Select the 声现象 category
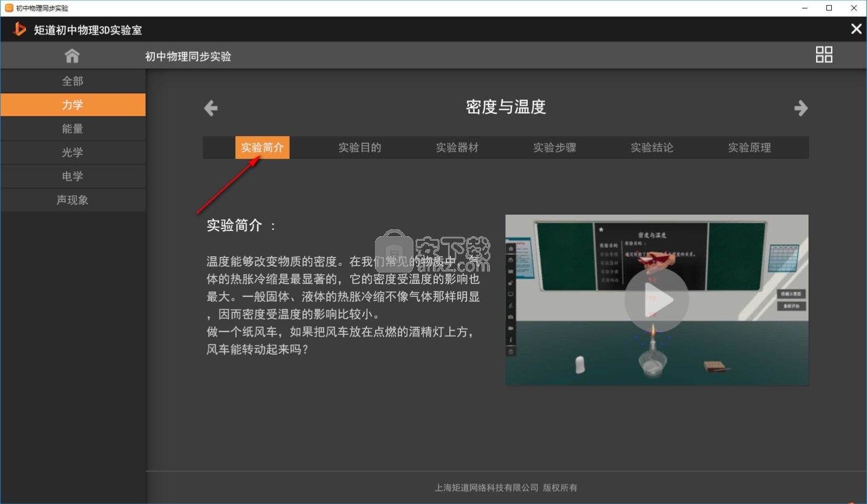 click(x=73, y=201)
